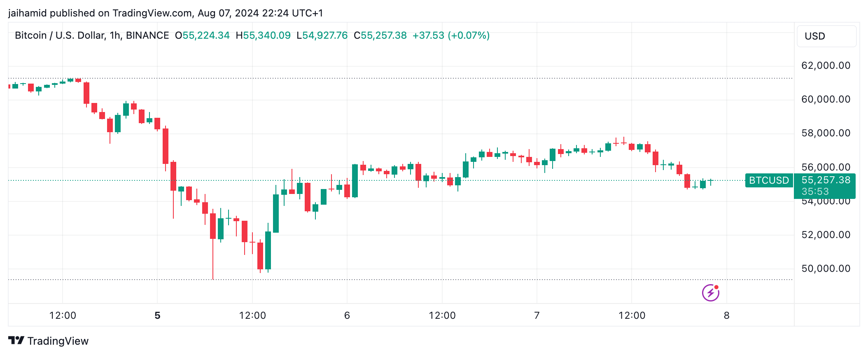Click date marker 5 on time axis

[157, 315]
